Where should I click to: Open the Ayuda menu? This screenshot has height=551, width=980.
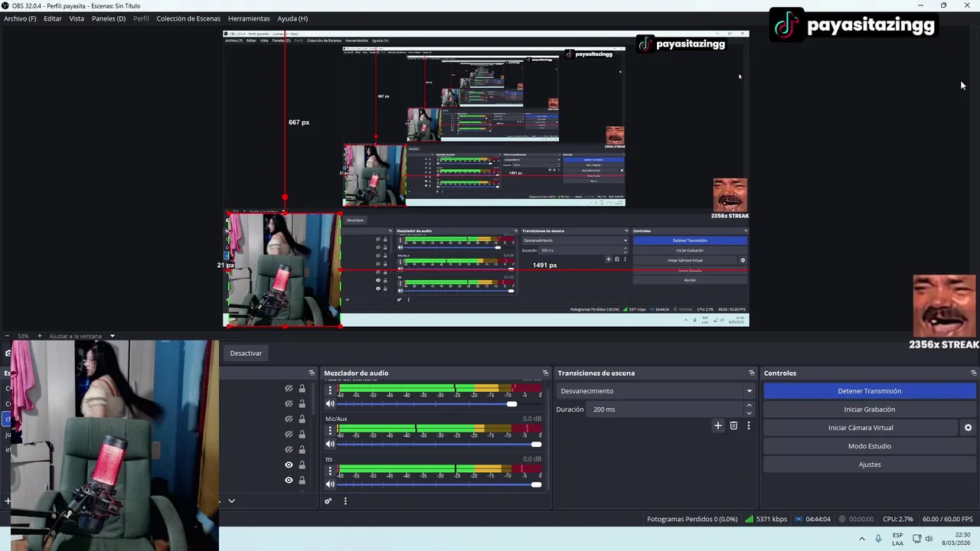pyautogui.click(x=292, y=18)
